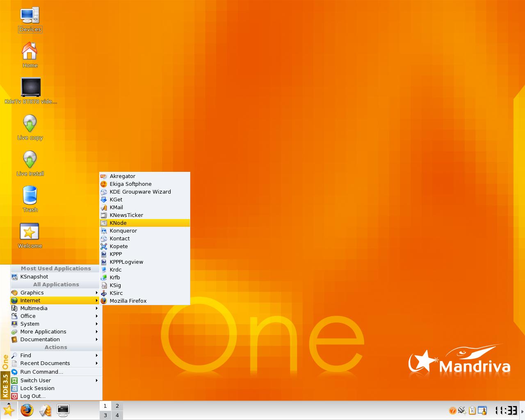Click the orange question mark tray icon
This screenshot has width=525, height=420.
click(452, 411)
